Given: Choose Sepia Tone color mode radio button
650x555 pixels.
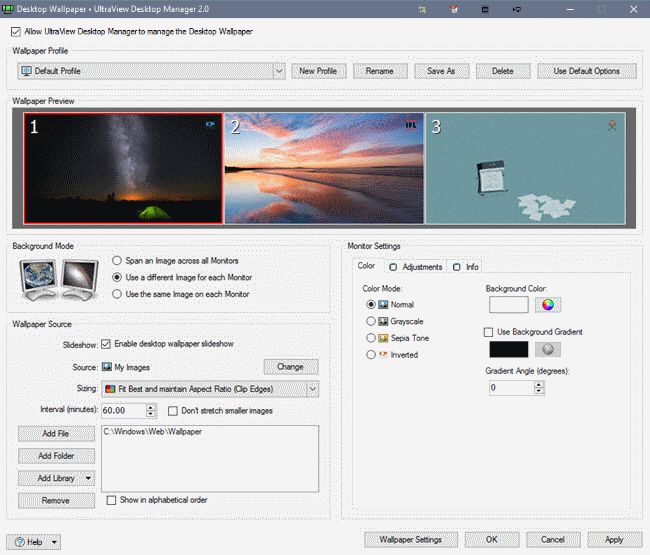Looking at the screenshot, I should coord(371,338).
